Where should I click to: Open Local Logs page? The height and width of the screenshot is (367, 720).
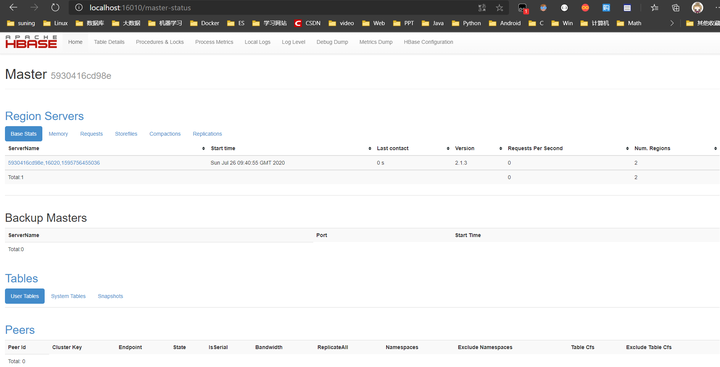pyautogui.click(x=258, y=42)
